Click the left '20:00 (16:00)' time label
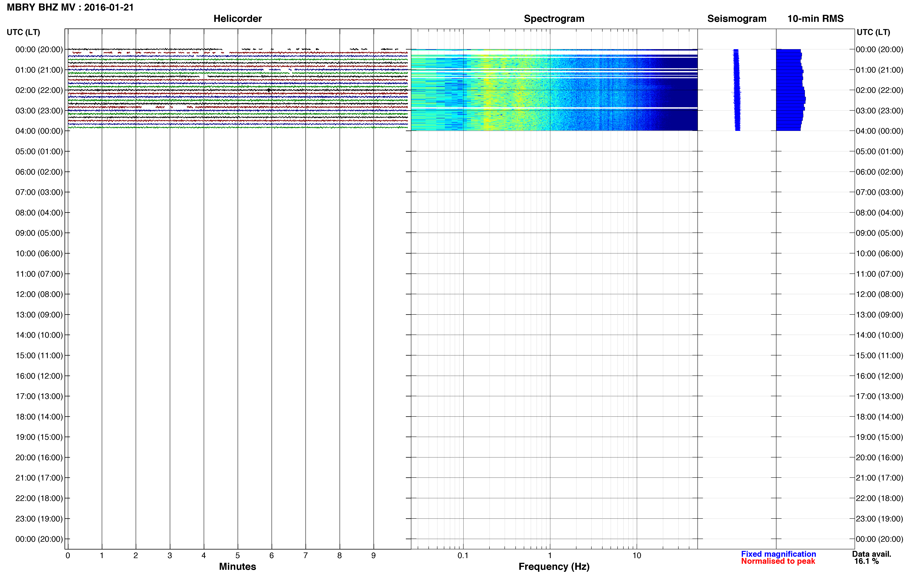924x578 pixels. (x=39, y=458)
